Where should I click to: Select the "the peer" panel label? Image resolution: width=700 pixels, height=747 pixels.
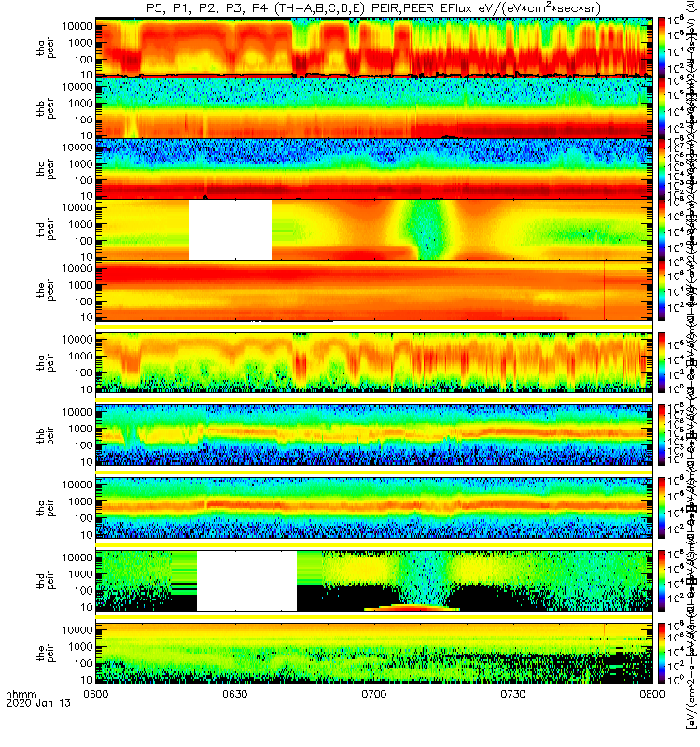click(x=46, y=290)
